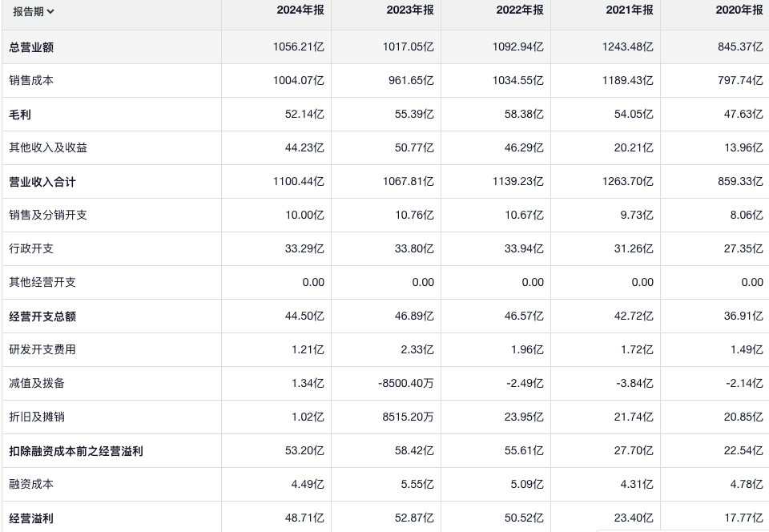Viewport: 769px width, 532px height.
Task: Select the 折旧及摊销 row label
Action: [x=38, y=417]
